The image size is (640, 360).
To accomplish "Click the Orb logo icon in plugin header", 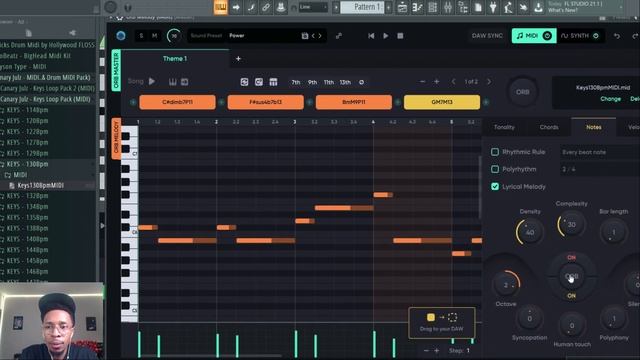I will [x=121, y=36].
